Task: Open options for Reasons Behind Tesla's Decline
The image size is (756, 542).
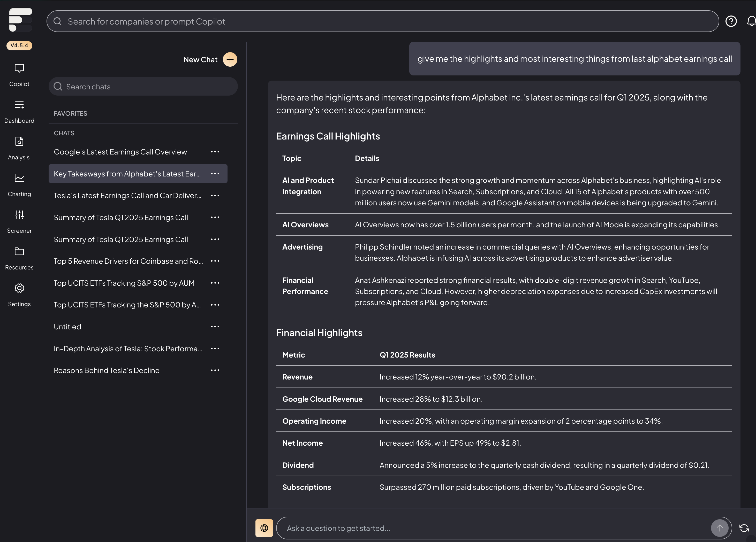Action: pos(215,370)
